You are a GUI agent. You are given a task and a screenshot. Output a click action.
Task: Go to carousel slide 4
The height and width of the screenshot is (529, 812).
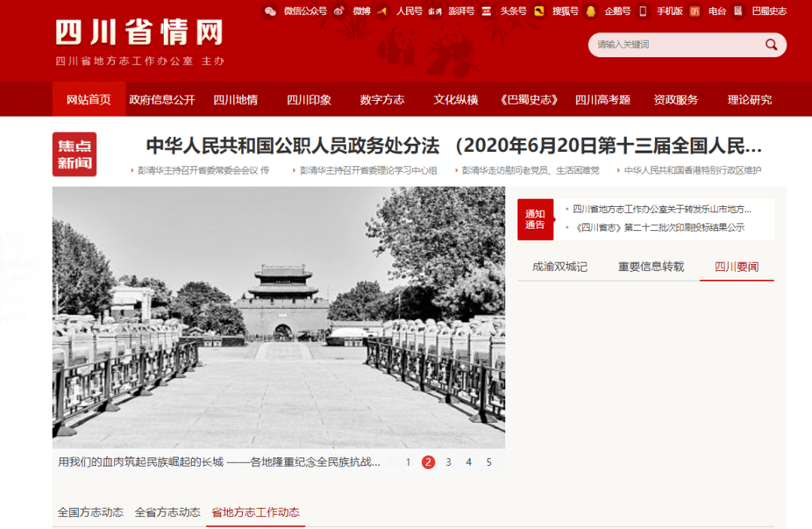[x=468, y=462]
